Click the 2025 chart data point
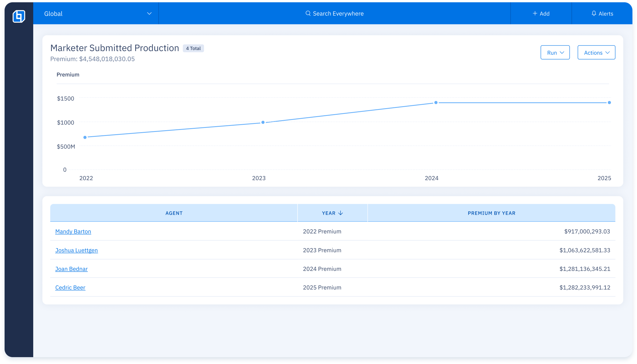The image size is (637, 364). tap(609, 102)
